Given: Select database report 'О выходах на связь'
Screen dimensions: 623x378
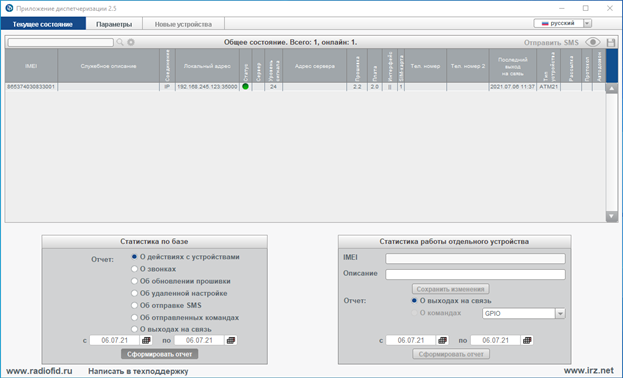Looking at the screenshot, I should pos(134,329).
